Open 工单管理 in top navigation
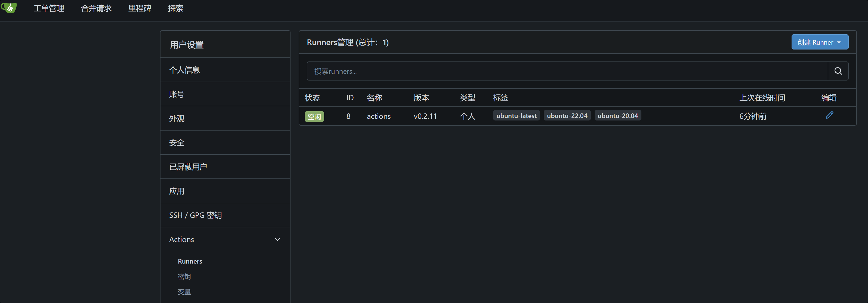The width and height of the screenshot is (868, 303). click(x=49, y=8)
